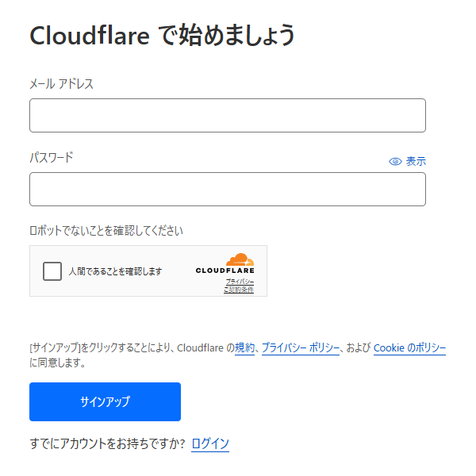Click the すでにアカウントをお持ちですか? text
This screenshot has height=476, width=476.
[x=107, y=443]
